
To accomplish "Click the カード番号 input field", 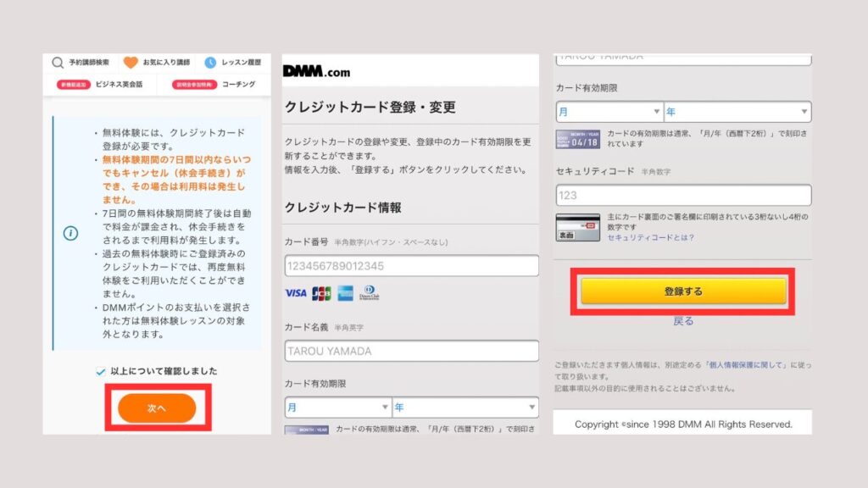I will (x=411, y=265).
